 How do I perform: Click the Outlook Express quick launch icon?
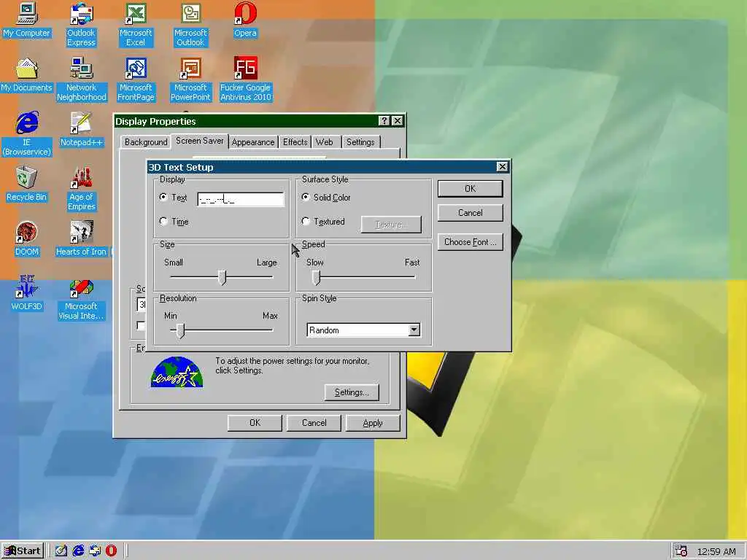click(x=95, y=551)
